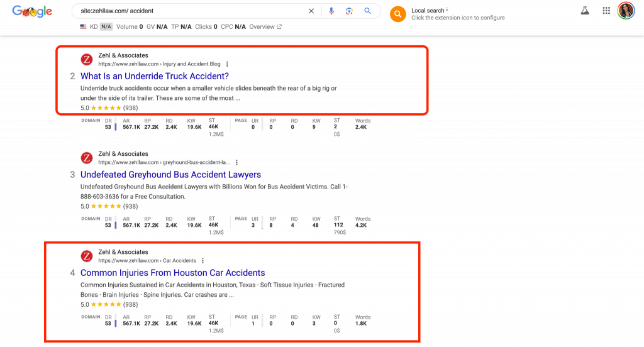This screenshot has height=347, width=644.
Task: Open options menu for Greyhound Bus result
Action: [x=236, y=163]
